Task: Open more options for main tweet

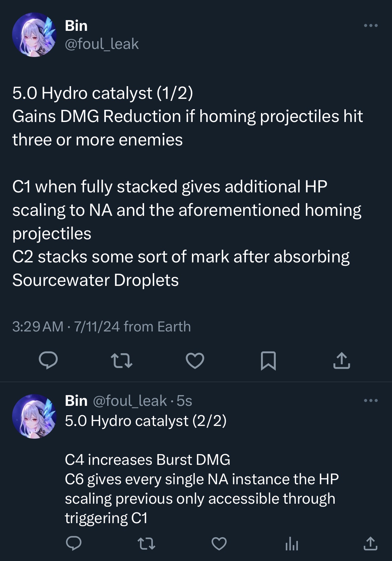Action: (371, 25)
